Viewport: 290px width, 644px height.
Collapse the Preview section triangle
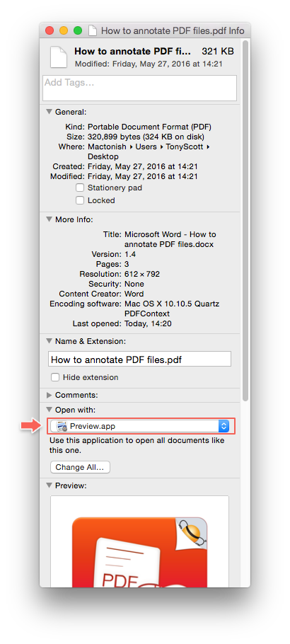50,485
